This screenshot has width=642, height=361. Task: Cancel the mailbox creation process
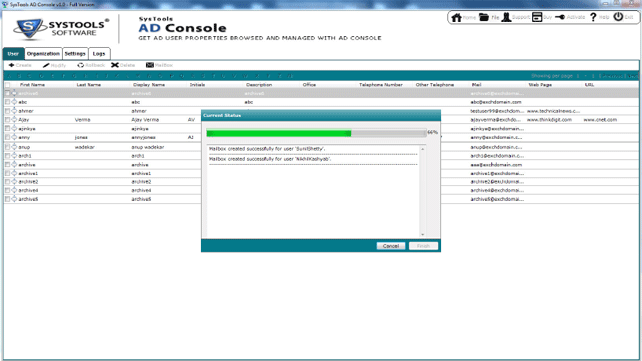click(x=391, y=246)
